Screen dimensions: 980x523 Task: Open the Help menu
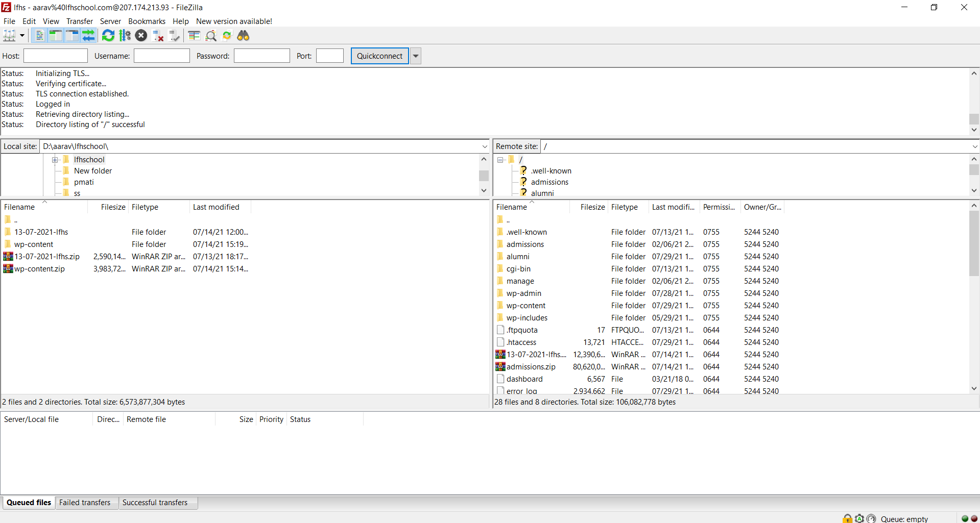(x=181, y=21)
